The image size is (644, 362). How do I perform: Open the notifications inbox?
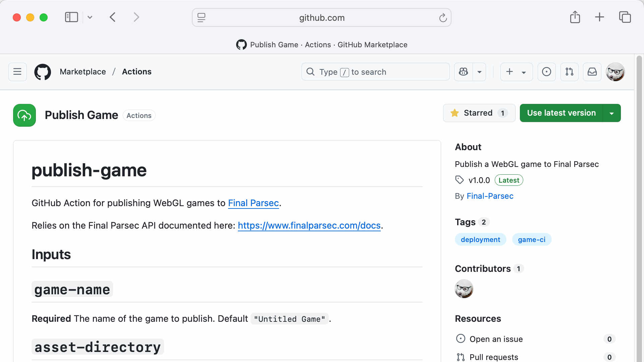(592, 72)
